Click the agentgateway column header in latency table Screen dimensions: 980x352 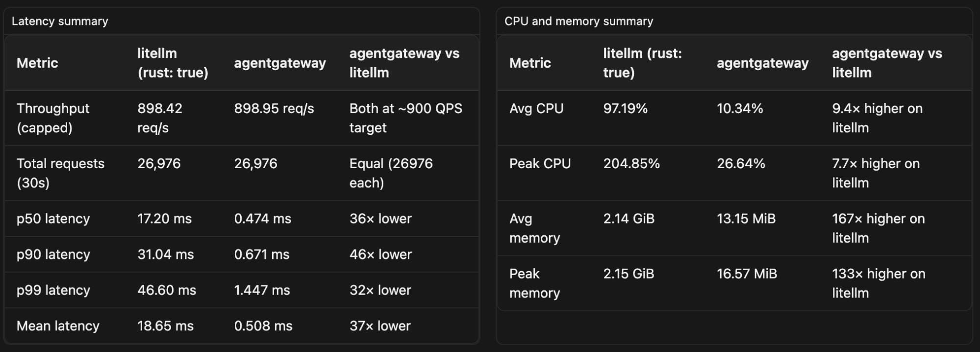280,63
